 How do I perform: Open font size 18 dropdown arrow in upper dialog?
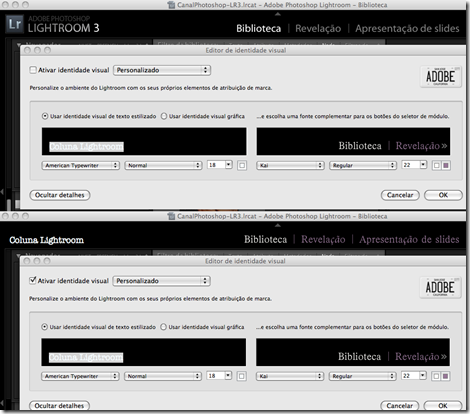tap(228, 165)
